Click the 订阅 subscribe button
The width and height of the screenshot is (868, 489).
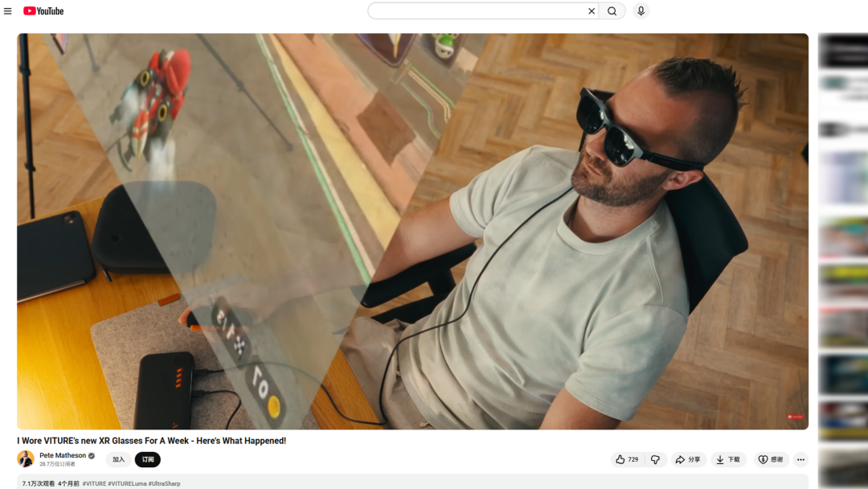click(x=148, y=459)
